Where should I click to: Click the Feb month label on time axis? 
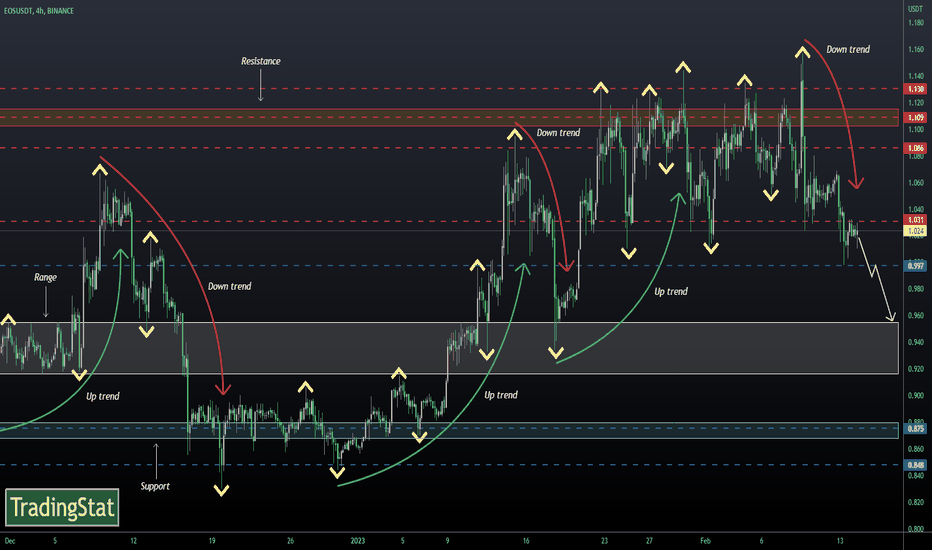(705, 541)
